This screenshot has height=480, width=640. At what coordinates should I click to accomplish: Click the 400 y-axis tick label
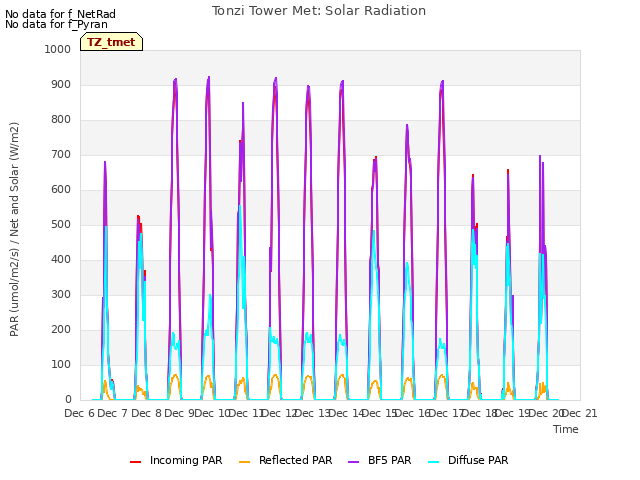click(61, 260)
